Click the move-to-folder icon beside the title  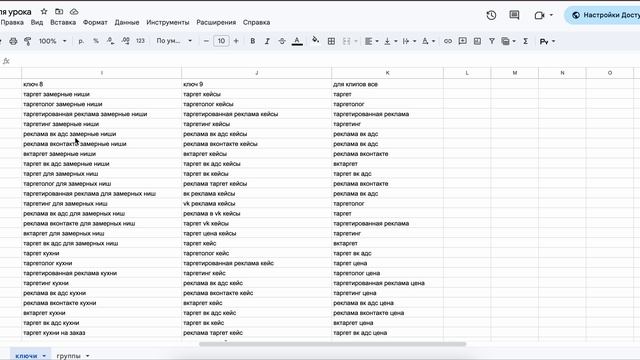point(59,11)
